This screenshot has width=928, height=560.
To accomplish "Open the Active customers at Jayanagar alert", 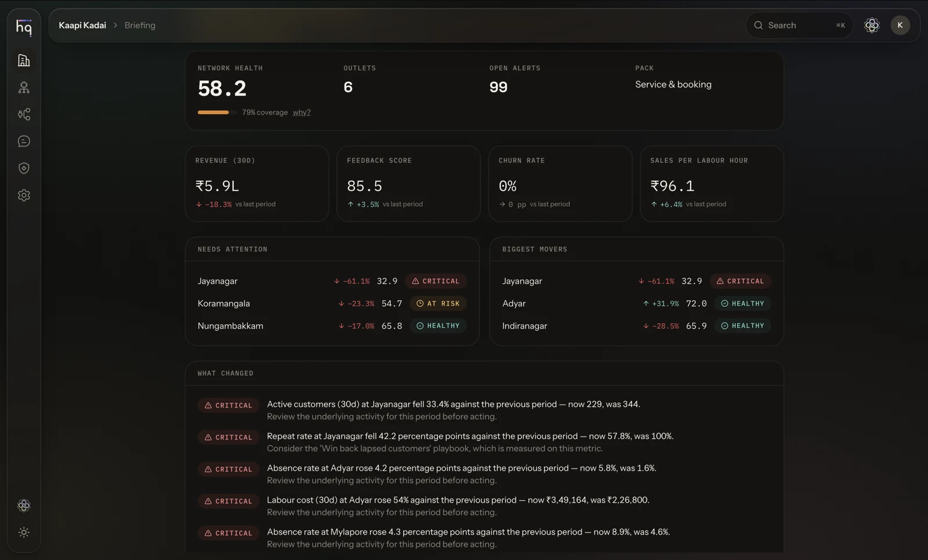I will tap(484, 410).
